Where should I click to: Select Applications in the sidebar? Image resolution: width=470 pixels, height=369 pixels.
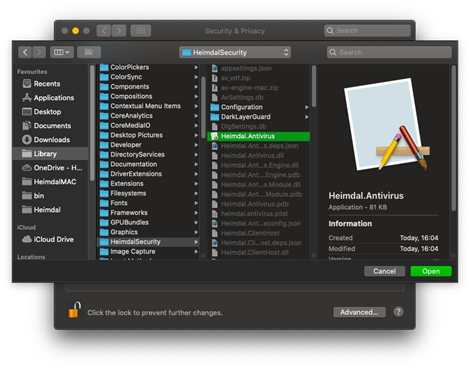[x=50, y=98]
